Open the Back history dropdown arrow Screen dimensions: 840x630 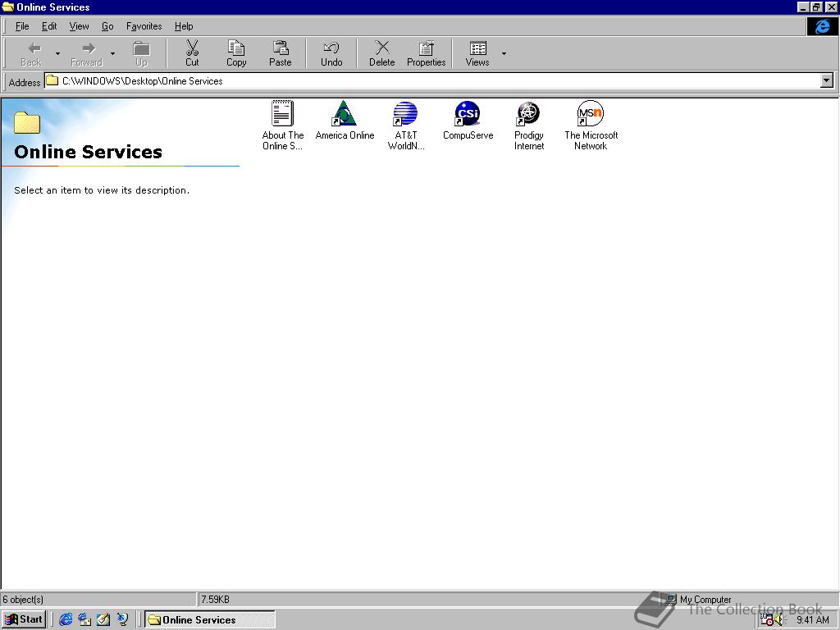(58, 53)
